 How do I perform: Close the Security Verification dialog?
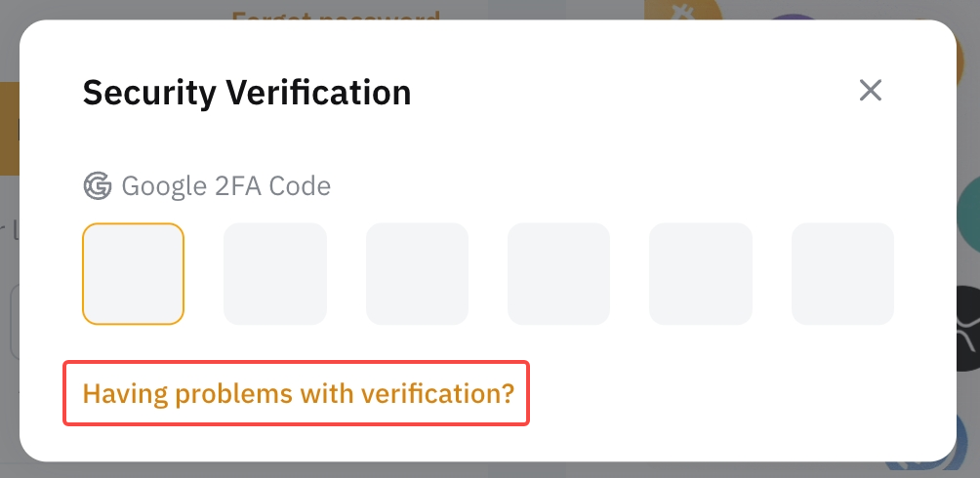870,91
